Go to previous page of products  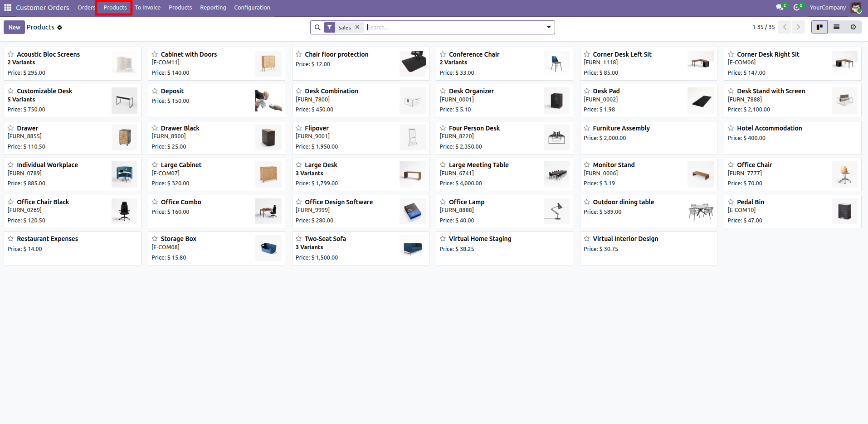785,27
